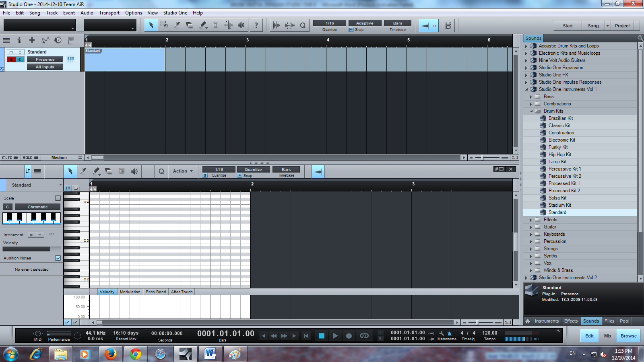Screen dimensions: 644x362
Task: Click the Mix view button
Action: pos(608,335)
